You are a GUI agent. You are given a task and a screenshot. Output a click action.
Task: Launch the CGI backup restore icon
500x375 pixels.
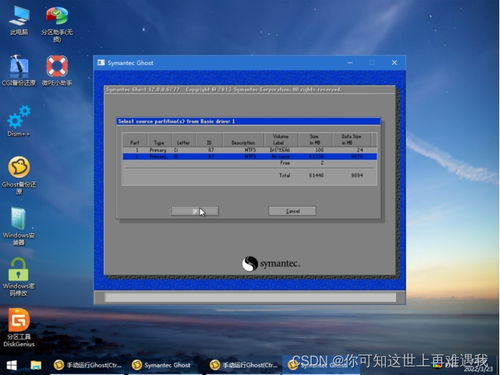coord(19,71)
